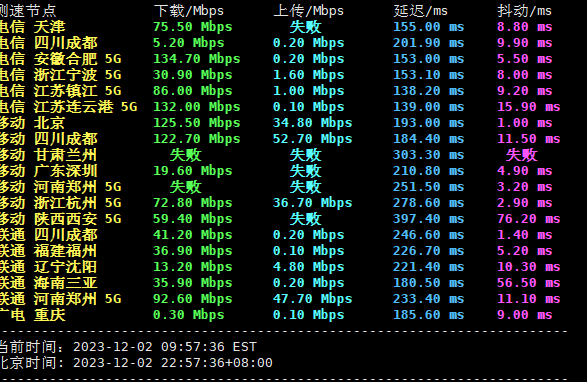Click the 15.90 ms jitter value
This screenshot has height=382, width=587.
(529, 107)
